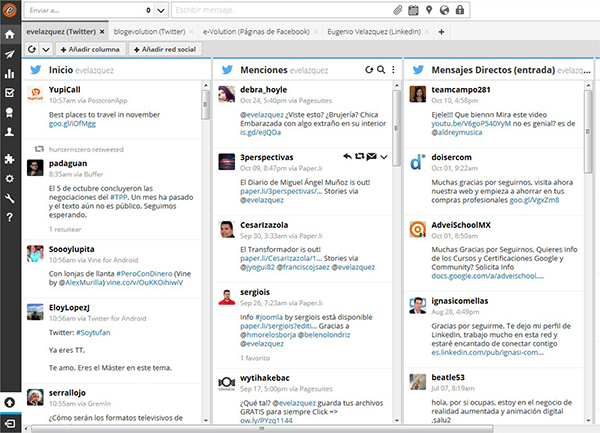Viewport: 600px width, 433px height.
Task: Click the sign out icon at sidebar bottom
Action: pos(10,423)
